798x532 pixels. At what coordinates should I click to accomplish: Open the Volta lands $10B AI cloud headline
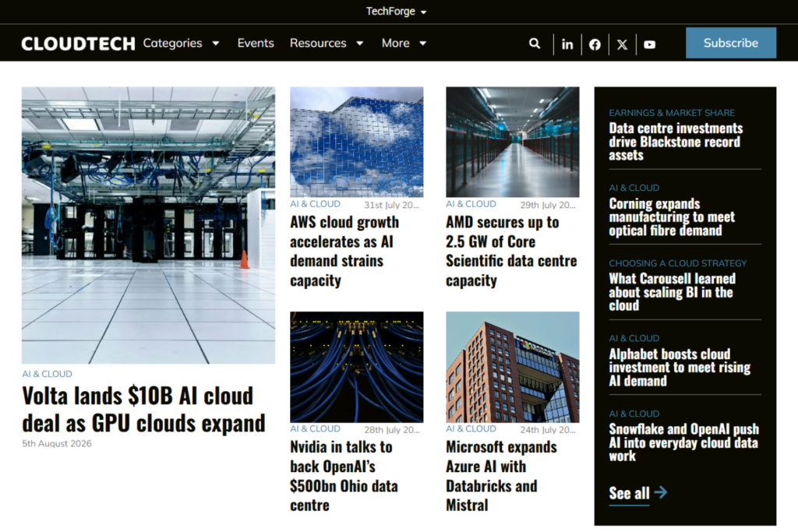point(143,410)
